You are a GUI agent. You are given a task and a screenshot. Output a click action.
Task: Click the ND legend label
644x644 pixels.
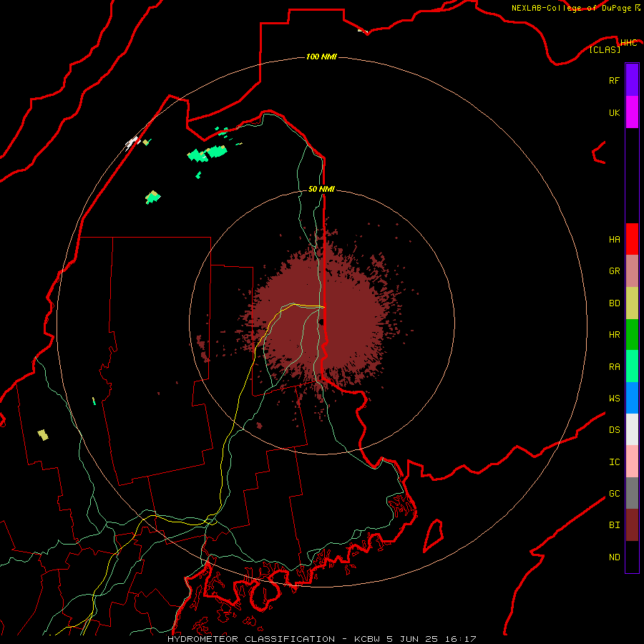coord(614,557)
